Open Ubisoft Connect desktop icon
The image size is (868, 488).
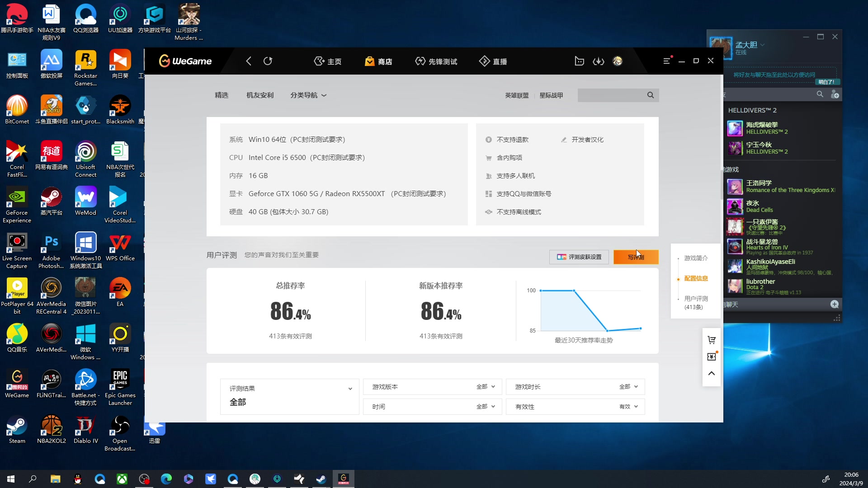[x=85, y=159]
